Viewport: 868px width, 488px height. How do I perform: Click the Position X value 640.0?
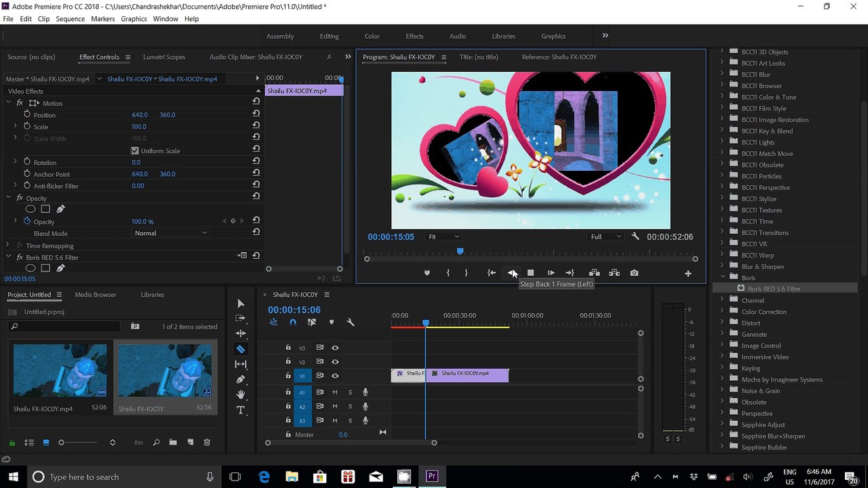pos(140,115)
